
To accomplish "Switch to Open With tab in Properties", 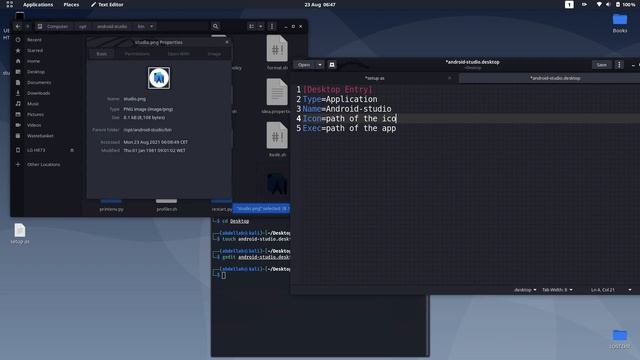I will (x=178, y=54).
